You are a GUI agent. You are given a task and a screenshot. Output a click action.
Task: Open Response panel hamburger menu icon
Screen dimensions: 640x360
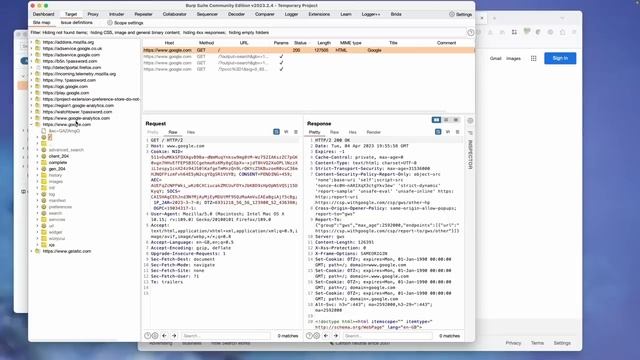[458, 132]
